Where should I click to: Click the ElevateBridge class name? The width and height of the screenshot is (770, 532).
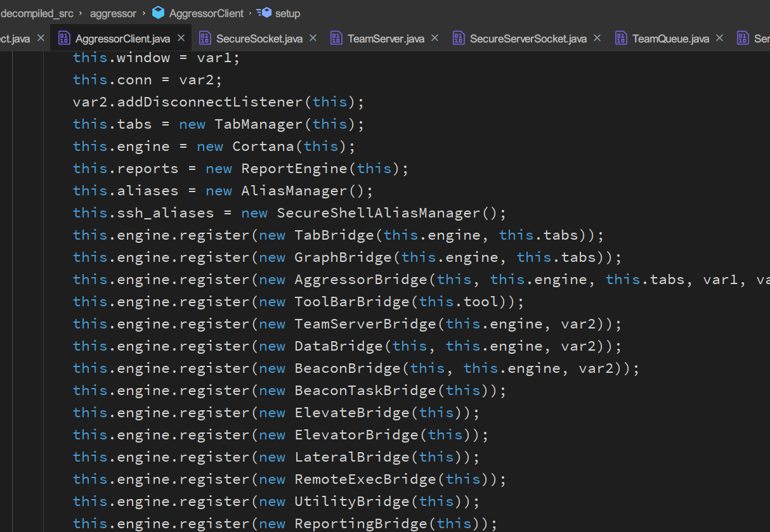(x=352, y=413)
